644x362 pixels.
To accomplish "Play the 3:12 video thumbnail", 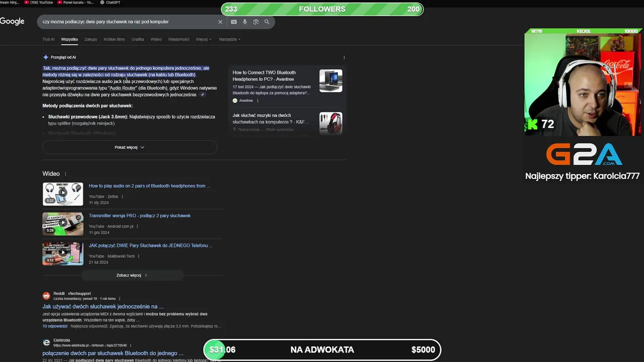I will 63,254.
